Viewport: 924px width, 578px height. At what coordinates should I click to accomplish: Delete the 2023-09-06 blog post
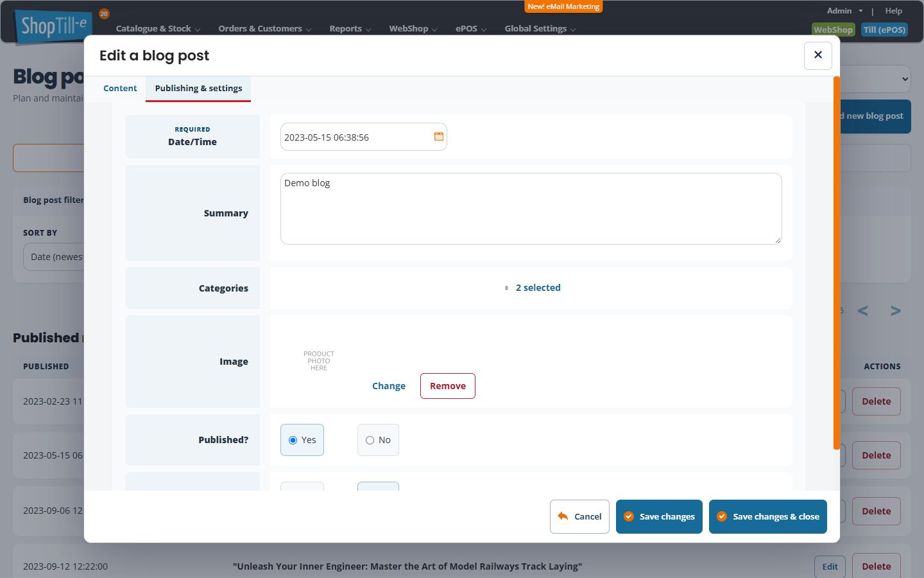tap(876, 511)
